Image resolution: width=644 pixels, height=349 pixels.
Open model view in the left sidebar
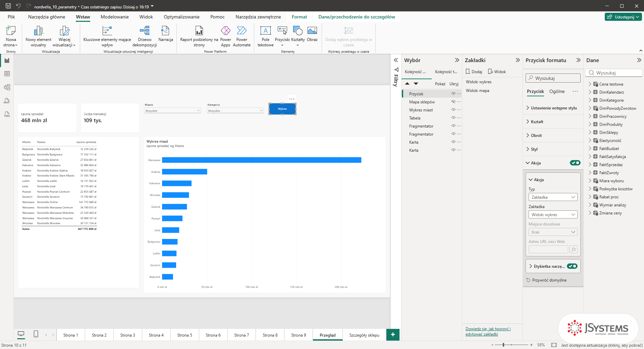7,87
